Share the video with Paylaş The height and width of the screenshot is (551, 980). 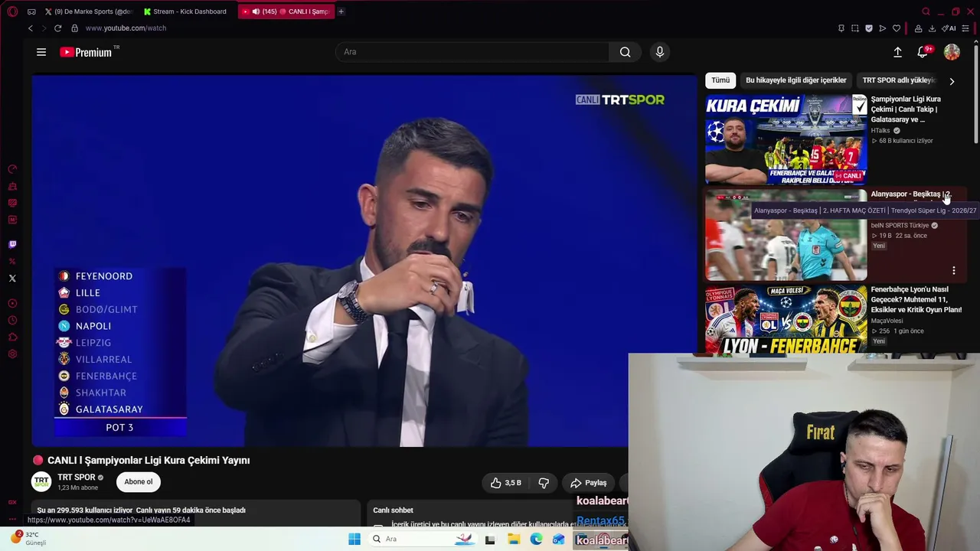tap(588, 483)
